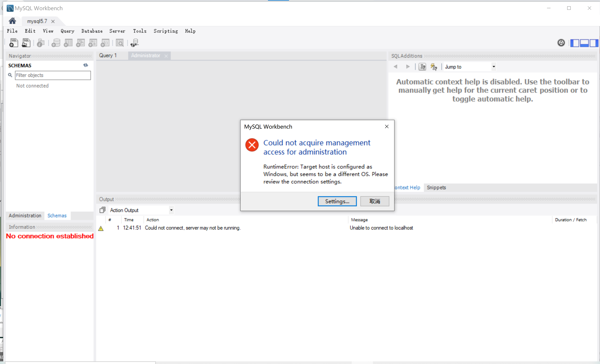Toggle the secondary sidebar visibility
The width and height of the screenshot is (600, 364).
click(594, 43)
